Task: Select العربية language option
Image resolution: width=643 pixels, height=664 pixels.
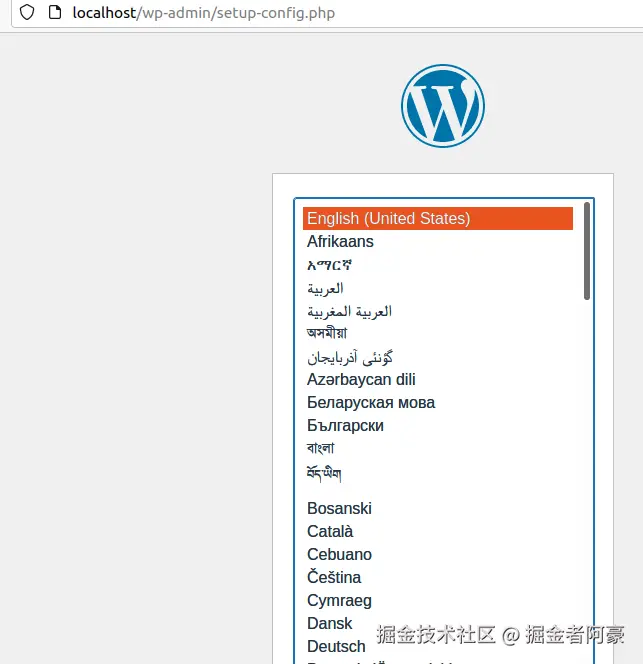Action: tap(438, 288)
